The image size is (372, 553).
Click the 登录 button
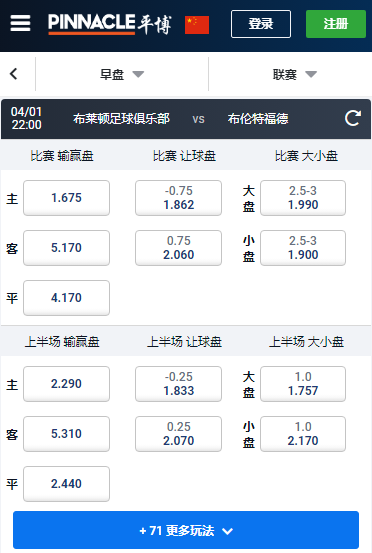point(261,24)
